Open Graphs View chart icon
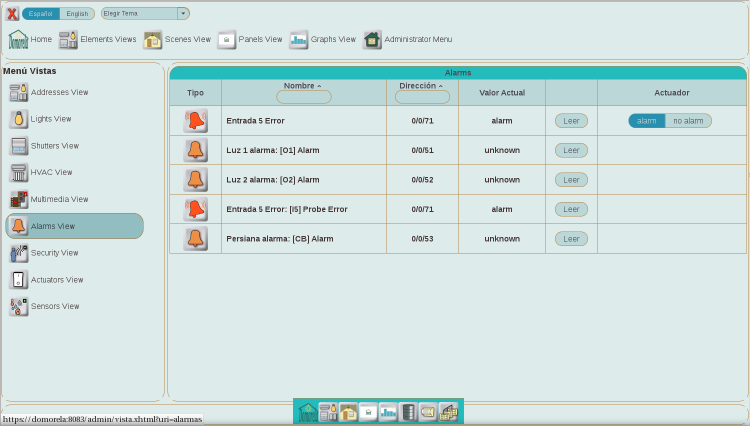Screen dimensions: 750x426 (x=298, y=40)
